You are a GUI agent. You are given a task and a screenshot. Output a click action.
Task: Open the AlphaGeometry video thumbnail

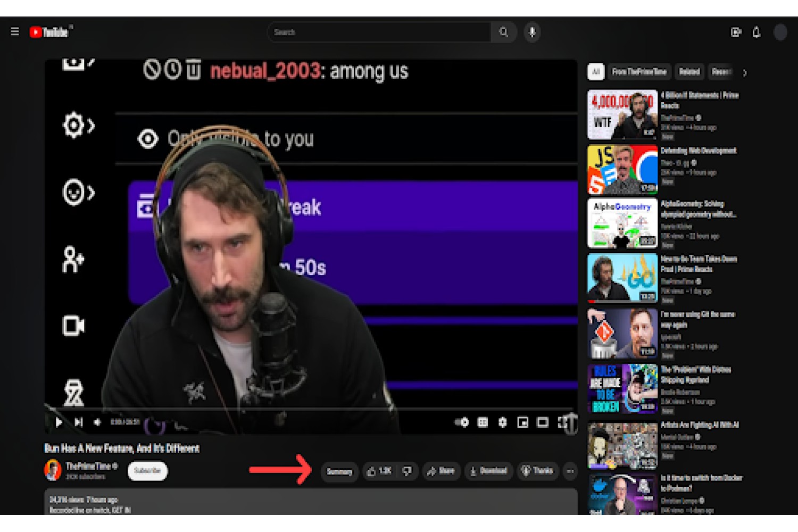[x=622, y=223]
